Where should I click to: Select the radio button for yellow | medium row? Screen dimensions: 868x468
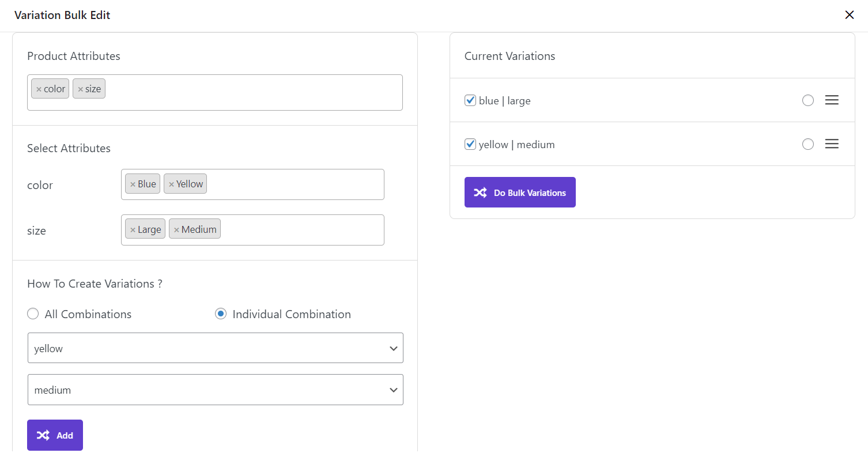(807, 144)
